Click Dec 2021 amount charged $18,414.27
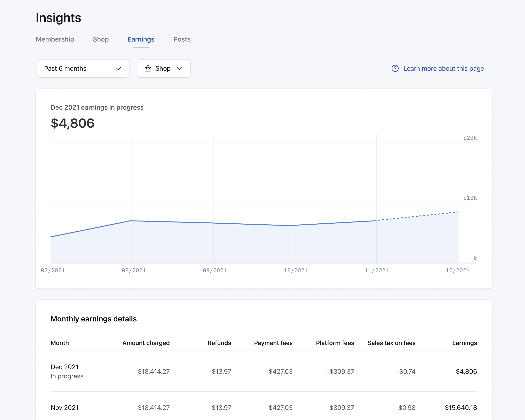The width and height of the screenshot is (525, 420). click(x=154, y=371)
